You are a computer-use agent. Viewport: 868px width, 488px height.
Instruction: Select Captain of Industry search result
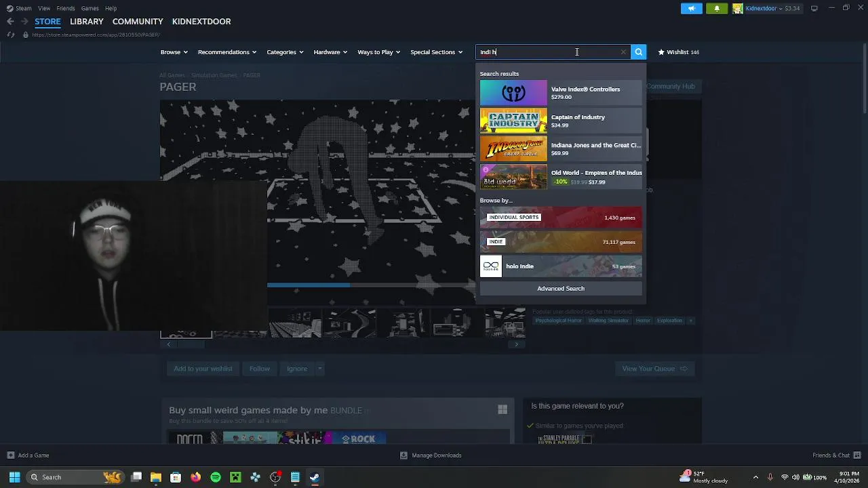(x=561, y=121)
